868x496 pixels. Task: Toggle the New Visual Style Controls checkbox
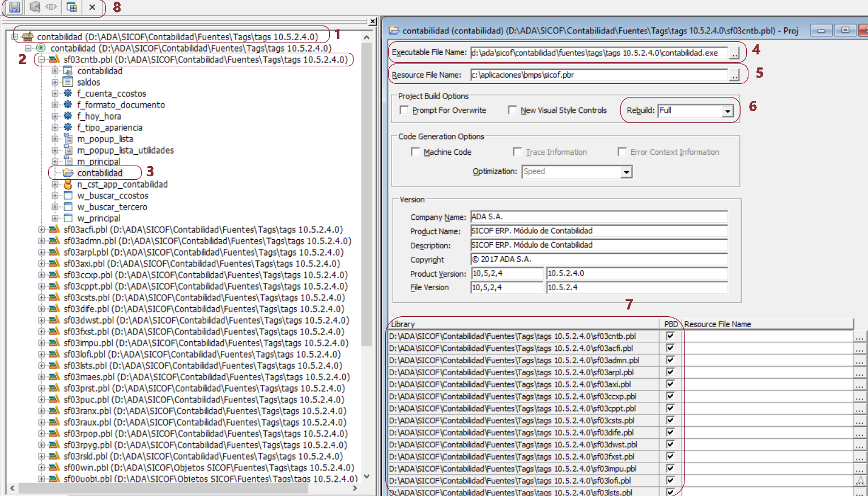pos(512,110)
